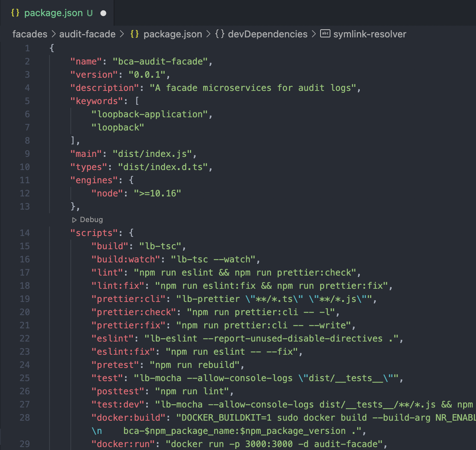476x450 pixels.
Task: Click the docker:build script key
Action: click(x=128, y=417)
